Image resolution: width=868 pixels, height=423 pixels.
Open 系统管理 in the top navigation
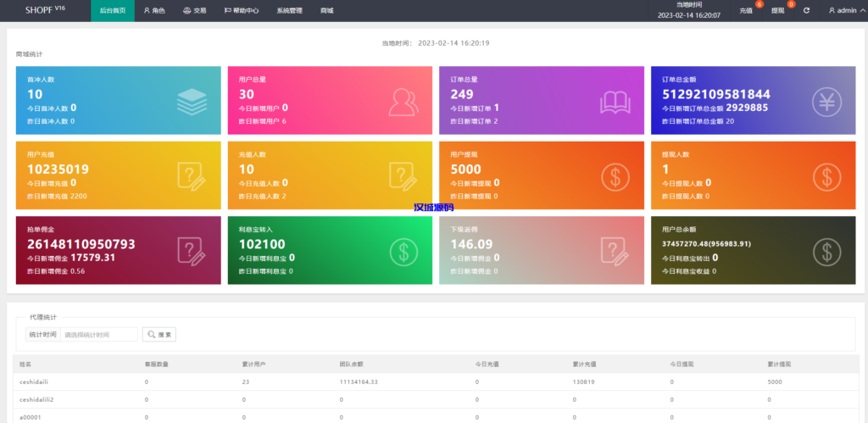[x=288, y=10]
